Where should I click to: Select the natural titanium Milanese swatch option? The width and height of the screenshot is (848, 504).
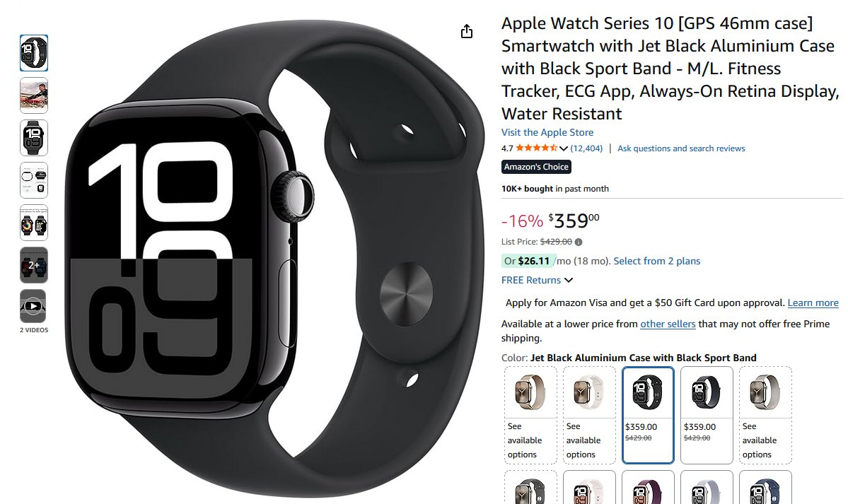[x=765, y=415]
